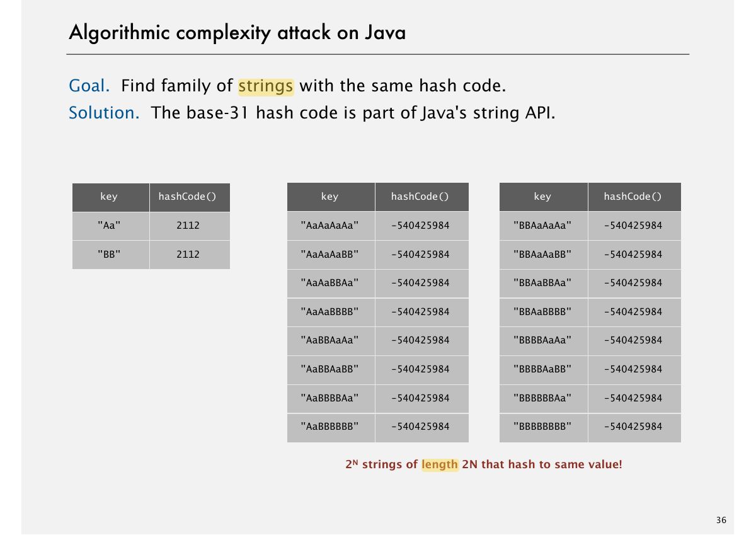Click the hash value beside "BBAaBBAa"
The image size is (756, 535).
coord(634,283)
